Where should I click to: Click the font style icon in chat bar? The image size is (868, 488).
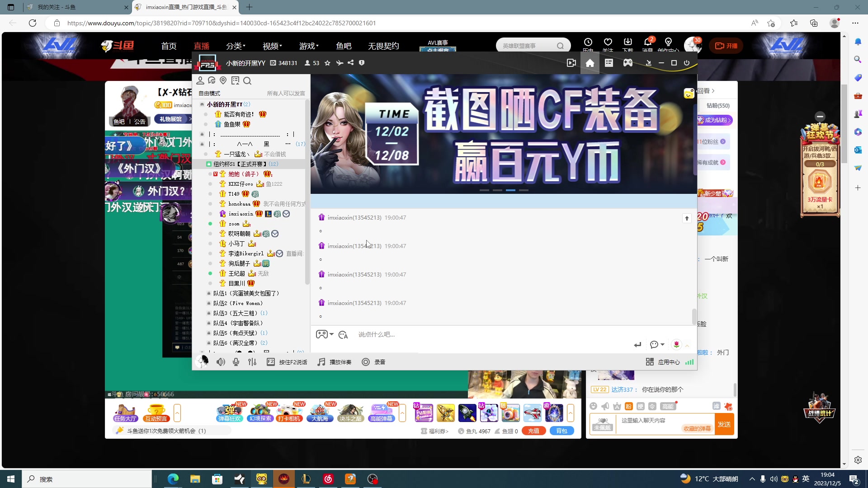[x=343, y=335]
